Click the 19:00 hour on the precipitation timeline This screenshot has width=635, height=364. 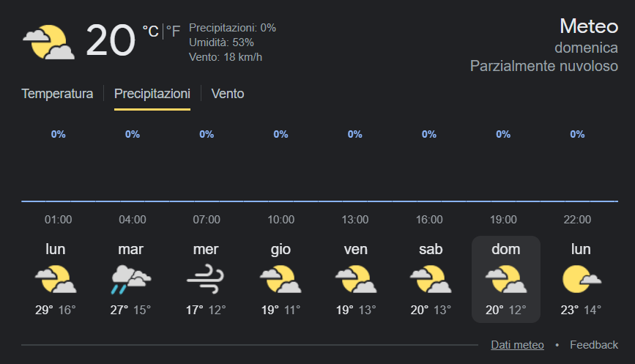click(x=503, y=220)
